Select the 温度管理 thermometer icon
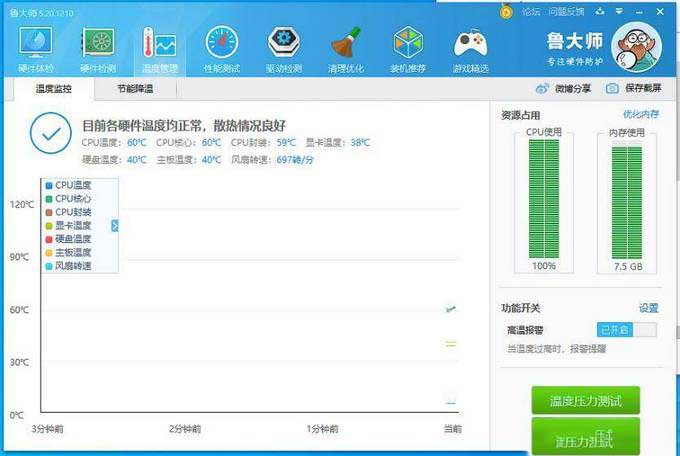This screenshot has width=680, height=456. [160, 43]
